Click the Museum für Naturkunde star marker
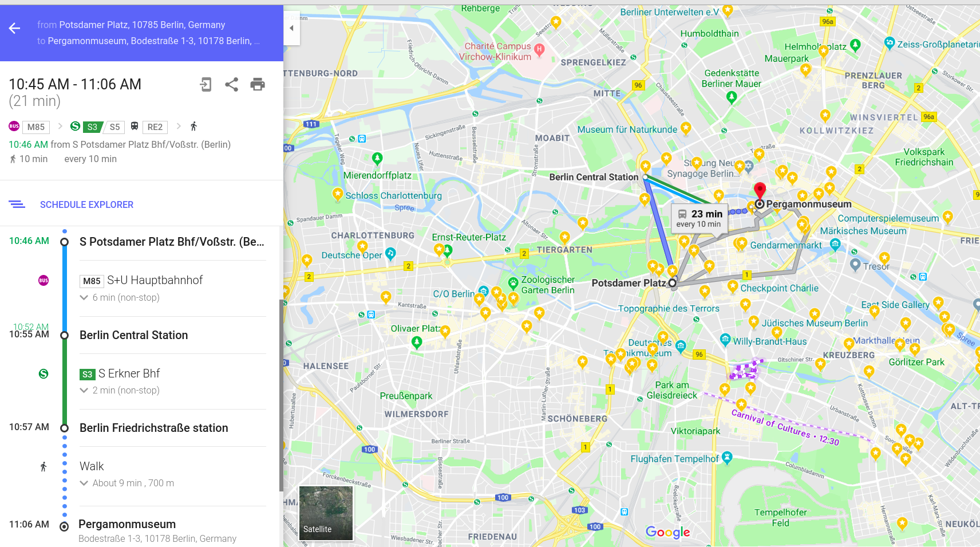This screenshot has height=547, width=980. click(686, 128)
